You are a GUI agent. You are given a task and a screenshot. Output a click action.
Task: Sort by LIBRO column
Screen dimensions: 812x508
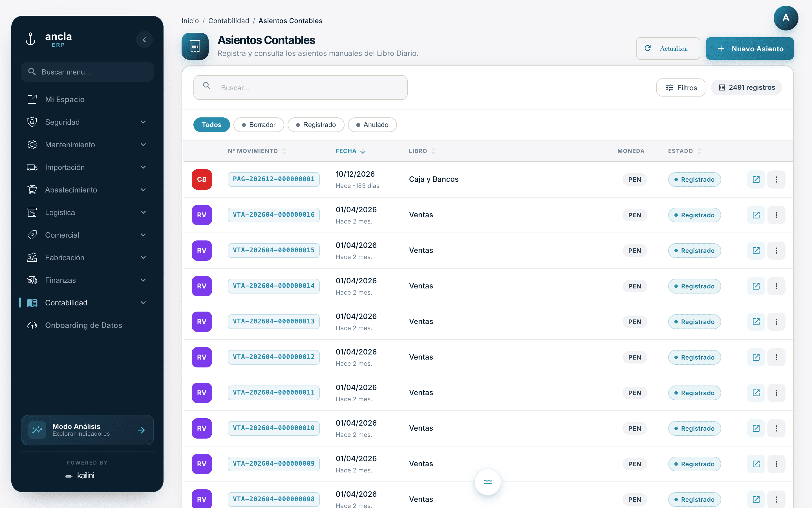pos(422,151)
